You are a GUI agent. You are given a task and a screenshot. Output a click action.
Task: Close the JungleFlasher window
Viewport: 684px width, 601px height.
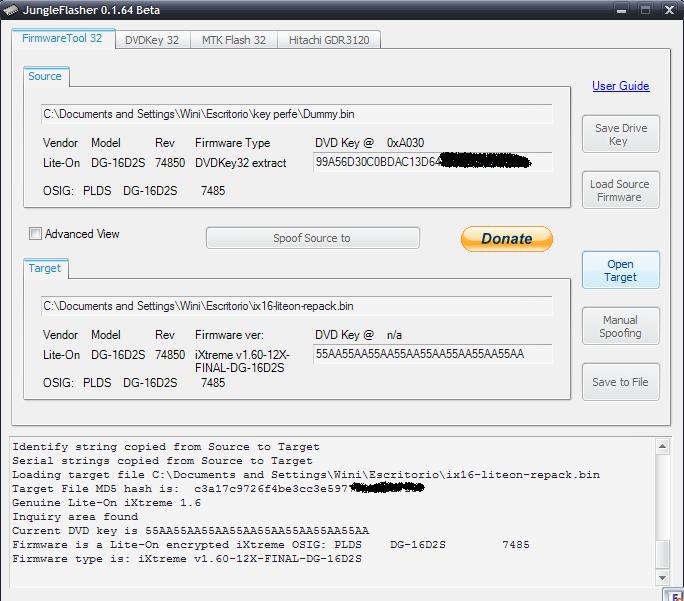[669, 10]
